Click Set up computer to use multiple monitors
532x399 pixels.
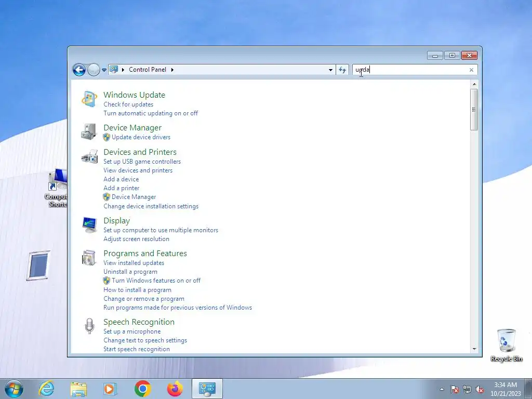coord(161,230)
